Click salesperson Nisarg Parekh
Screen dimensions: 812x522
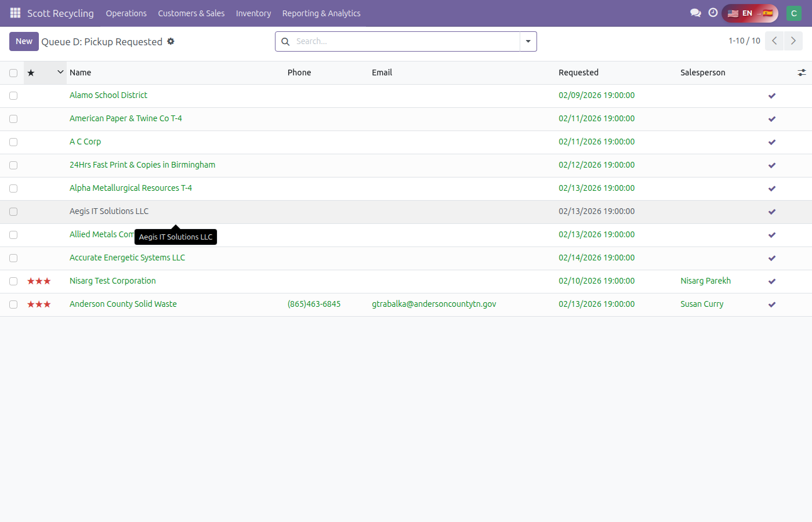(x=705, y=281)
